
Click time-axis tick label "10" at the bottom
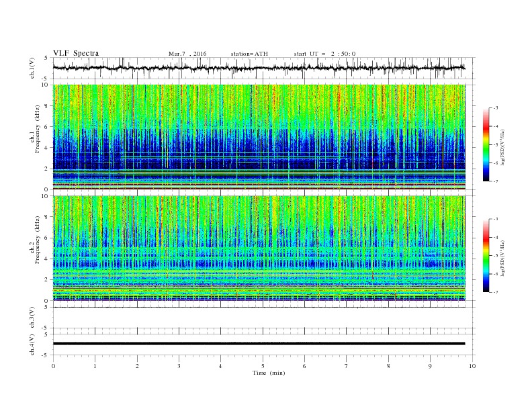(472, 366)
